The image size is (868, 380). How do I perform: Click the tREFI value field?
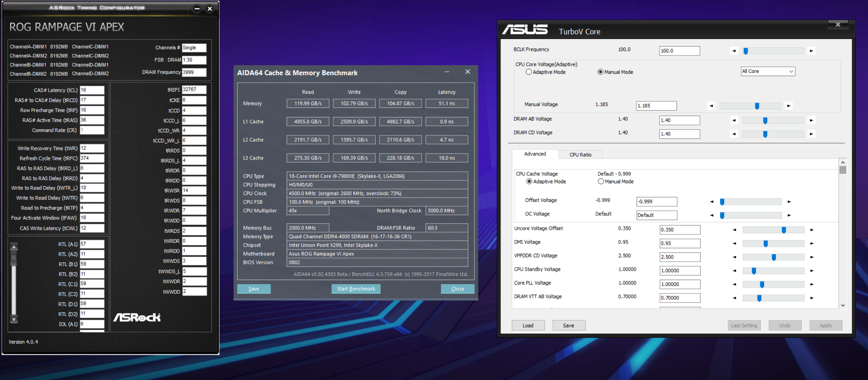pos(194,90)
